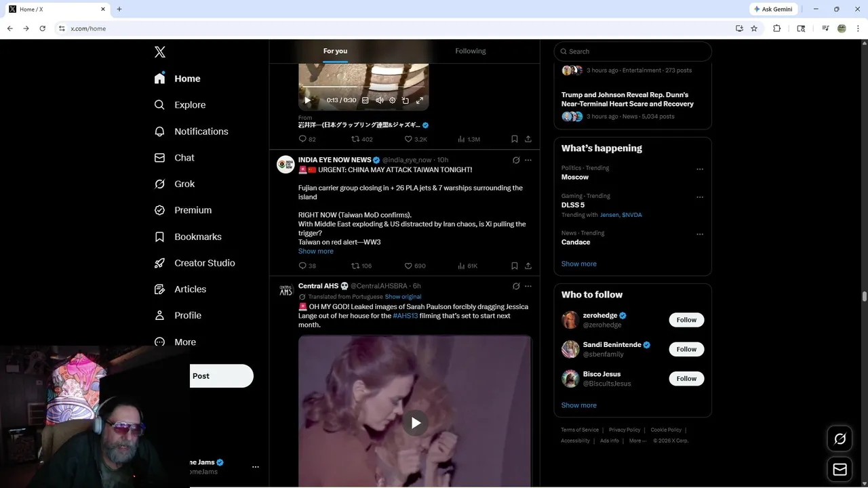Mute the video volume
This screenshot has width=868, height=488.
(380, 100)
